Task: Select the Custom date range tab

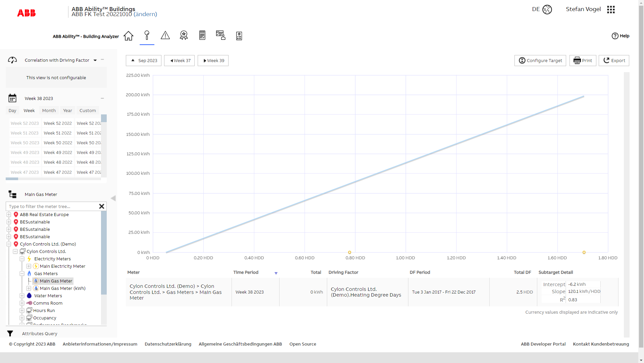Action: point(88,110)
